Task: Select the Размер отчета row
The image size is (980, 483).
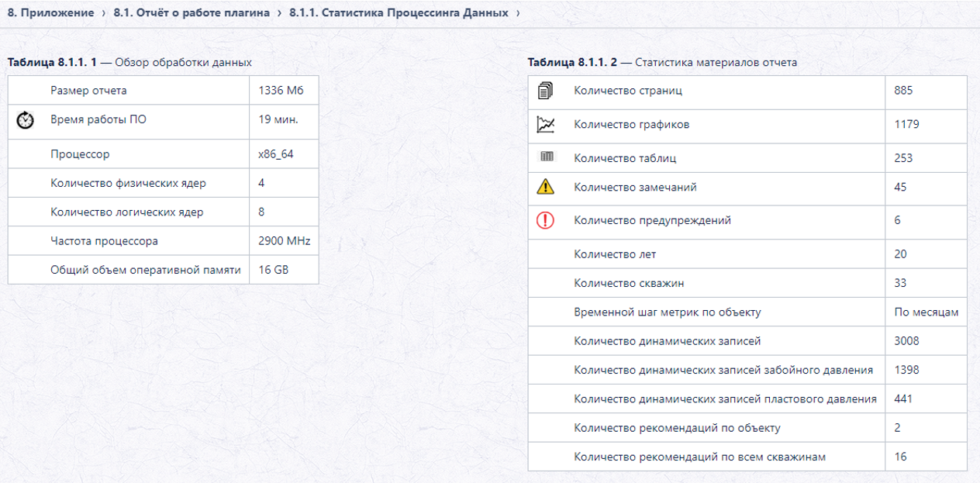Action: 163,91
